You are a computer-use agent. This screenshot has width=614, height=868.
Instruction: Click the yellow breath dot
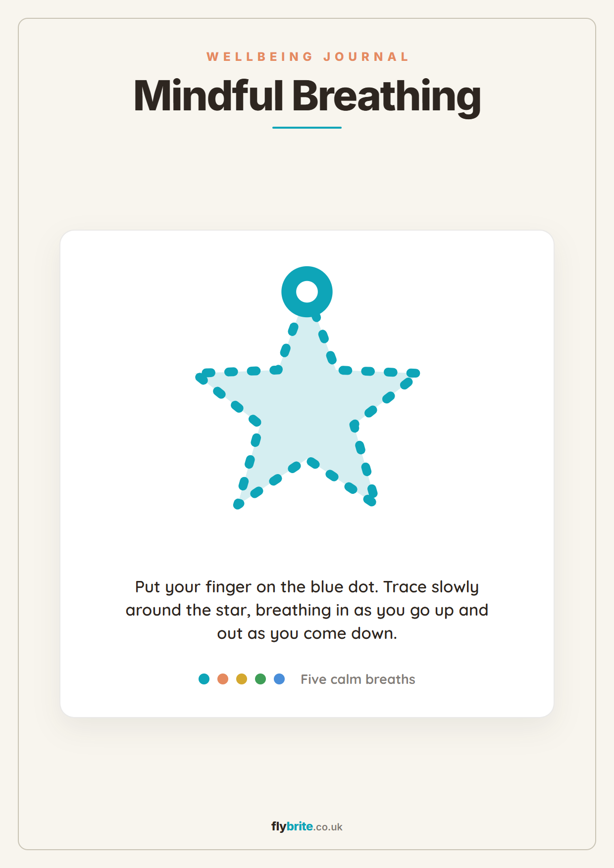pyautogui.click(x=242, y=679)
